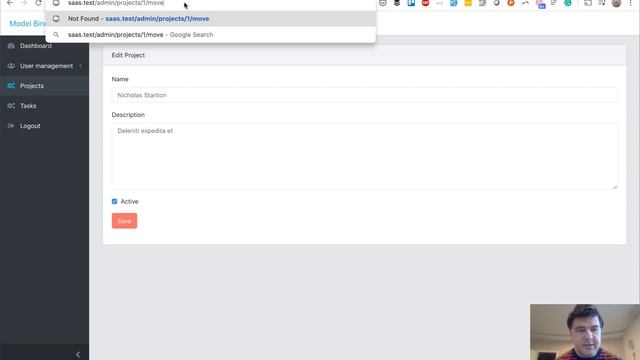Select the Not Found URL suggestion
This screenshot has height=360, width=640.
[x=210, y=19]
